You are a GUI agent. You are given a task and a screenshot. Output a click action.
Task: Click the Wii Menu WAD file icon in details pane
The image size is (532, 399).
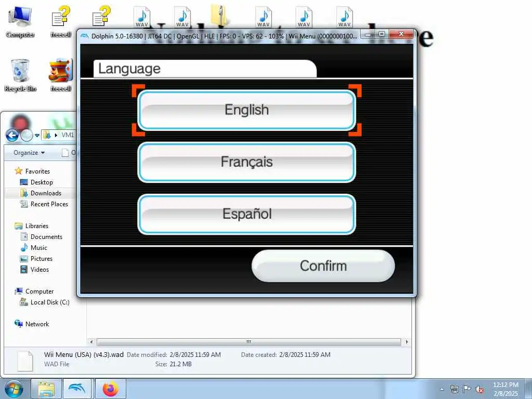(x=25, y=361)
